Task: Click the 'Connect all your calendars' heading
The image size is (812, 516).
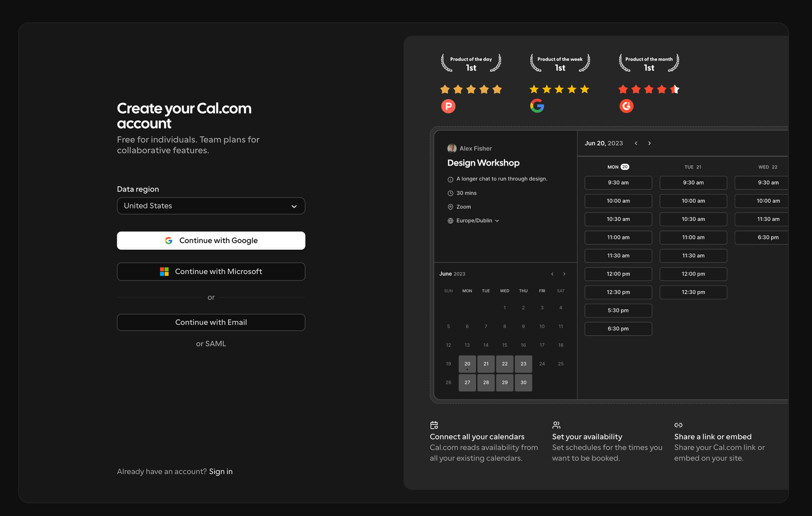Action: point(477,437)
